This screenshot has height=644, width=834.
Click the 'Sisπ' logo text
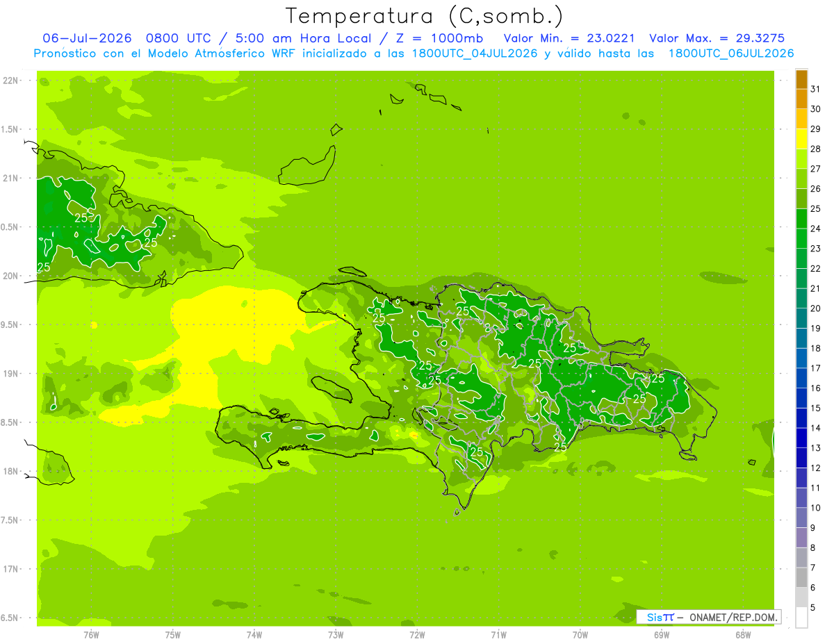coord(660,617)
